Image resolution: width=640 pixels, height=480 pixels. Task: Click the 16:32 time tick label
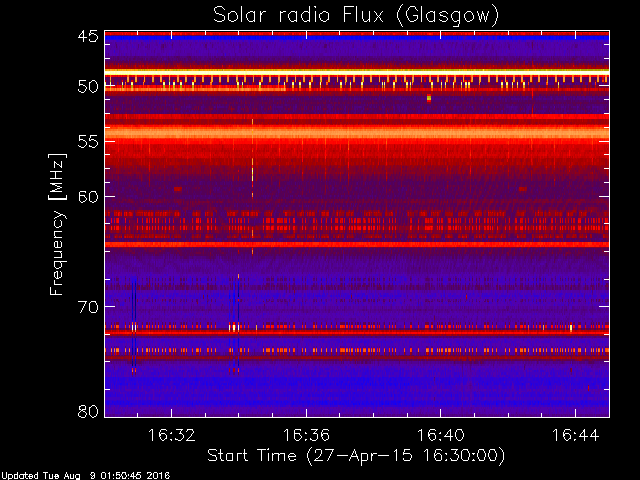171,435
